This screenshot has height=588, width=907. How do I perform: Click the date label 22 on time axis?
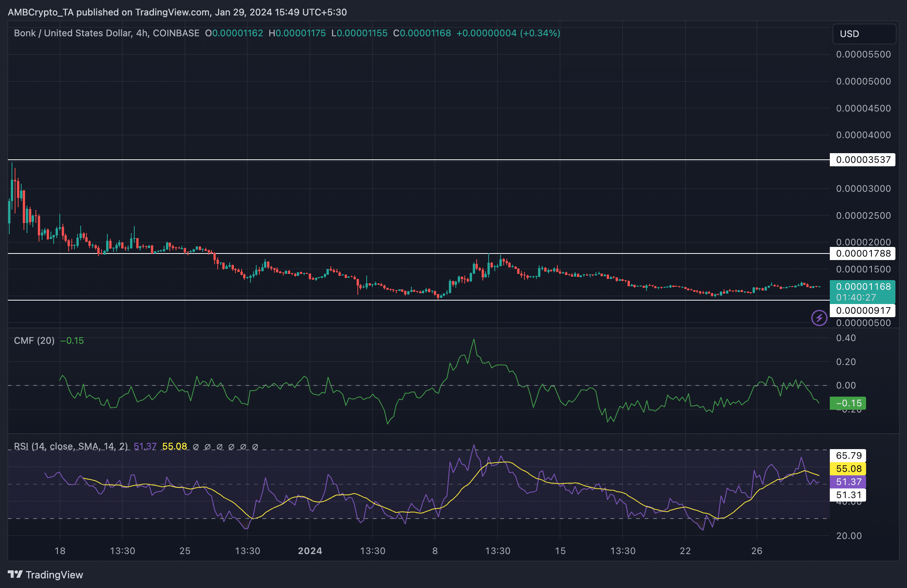(685, 551)
